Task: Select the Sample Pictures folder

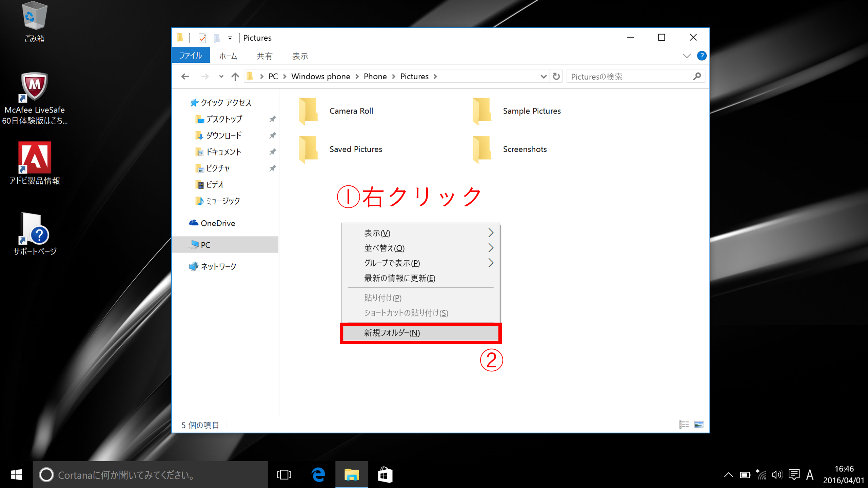Action: (x=516, y=111)
